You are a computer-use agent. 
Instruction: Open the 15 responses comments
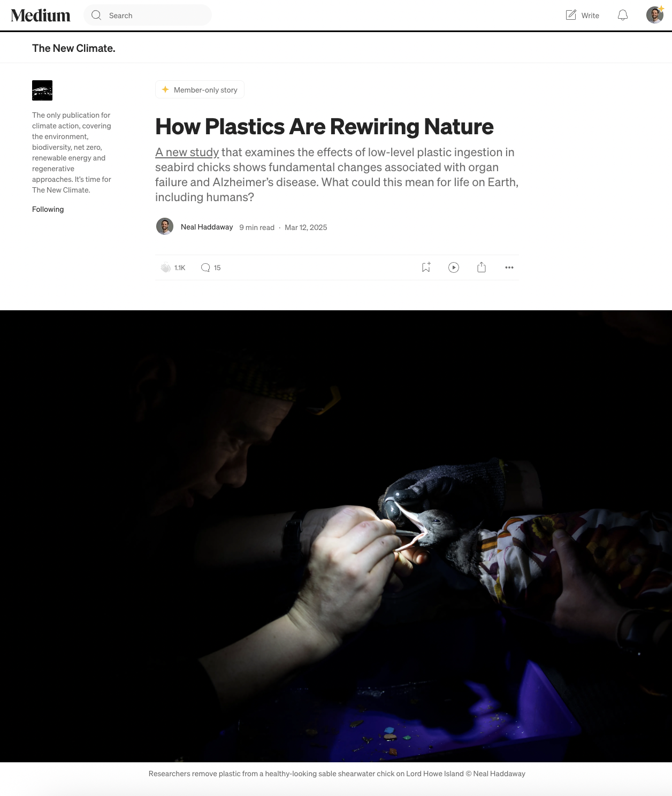coord(210,267)
